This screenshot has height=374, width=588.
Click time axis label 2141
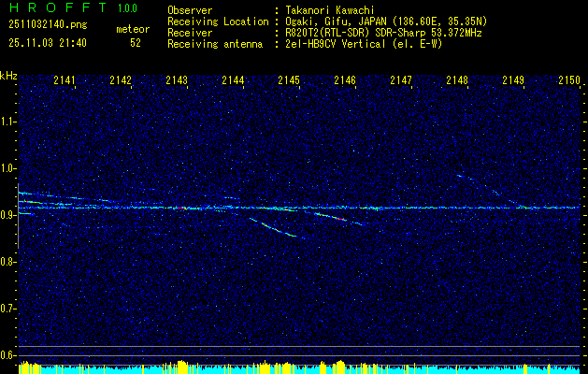[65, 79]
